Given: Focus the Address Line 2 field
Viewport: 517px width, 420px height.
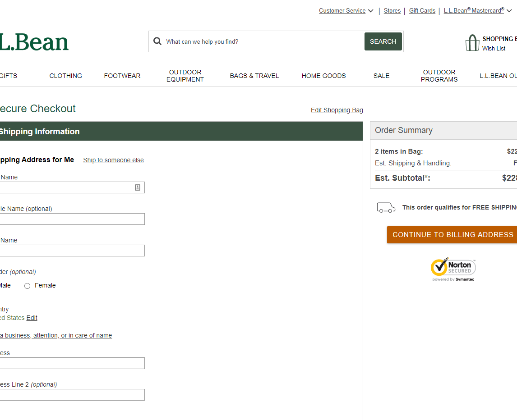Looking at the screenshot, I should pyautogui.click(x=72, y=395).
